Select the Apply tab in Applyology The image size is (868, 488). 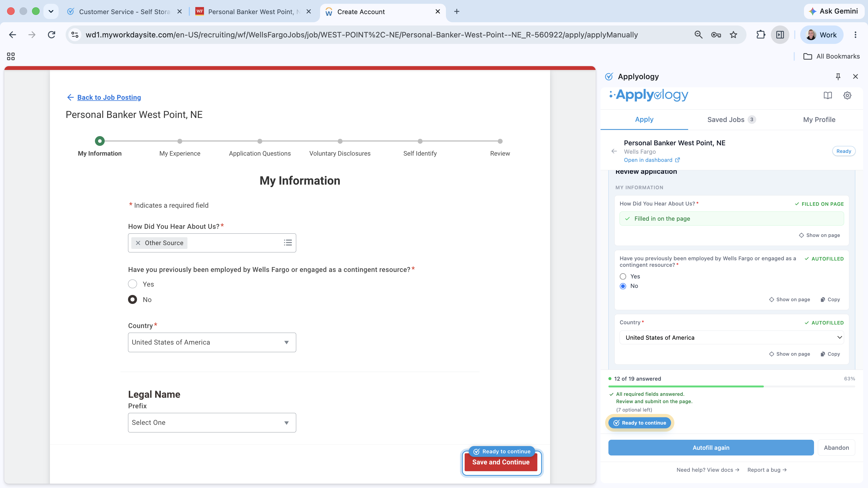pyautogui.click(x=644, y=120)
